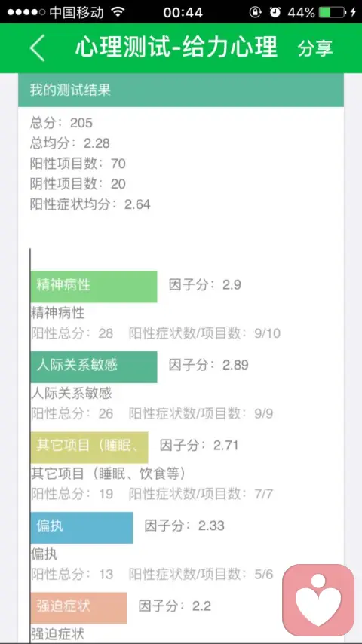Tap the 00:44 clock in status bar
This screenshot has height=644, width=362.
pyautogui.click(x=183, y=12)
